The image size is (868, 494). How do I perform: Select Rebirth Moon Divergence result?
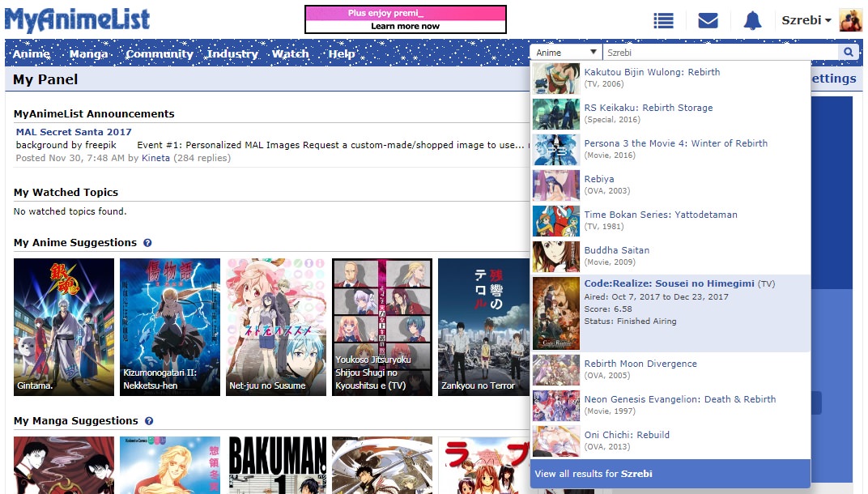click(x=670, y=370)
